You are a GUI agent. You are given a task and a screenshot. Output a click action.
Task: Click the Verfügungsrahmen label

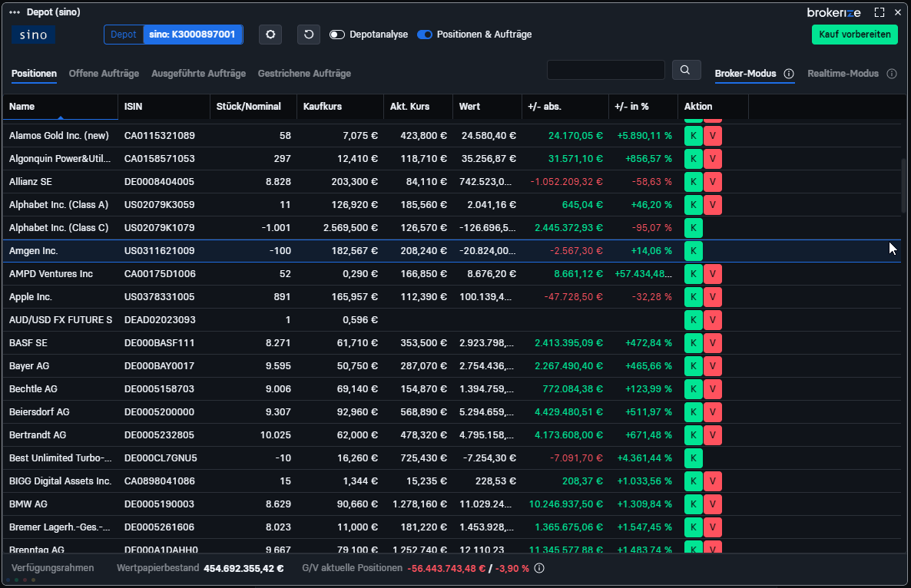pos(52,568)
